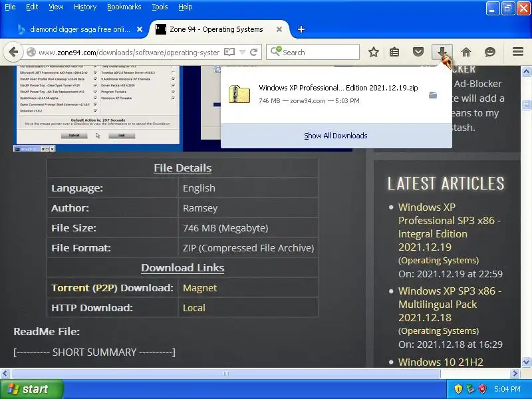Go back with the back arrow button

coord(13,53)
